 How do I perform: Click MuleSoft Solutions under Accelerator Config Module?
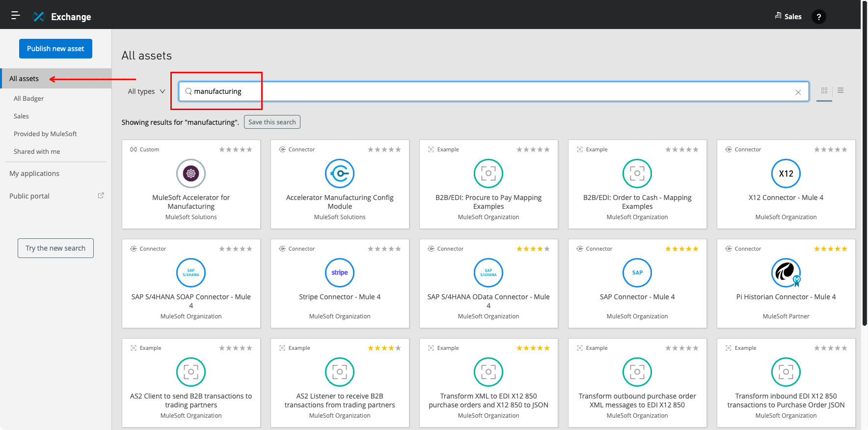[x=340, y=217]
